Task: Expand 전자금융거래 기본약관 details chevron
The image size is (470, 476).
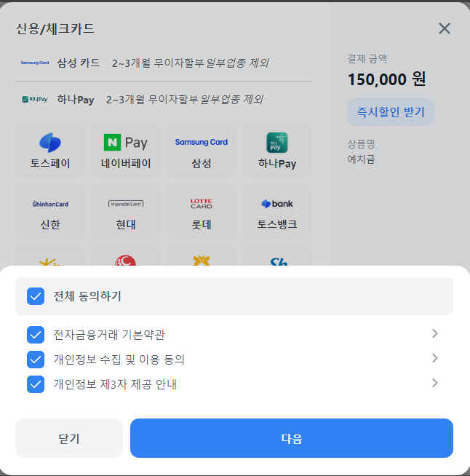Action: 435,333
